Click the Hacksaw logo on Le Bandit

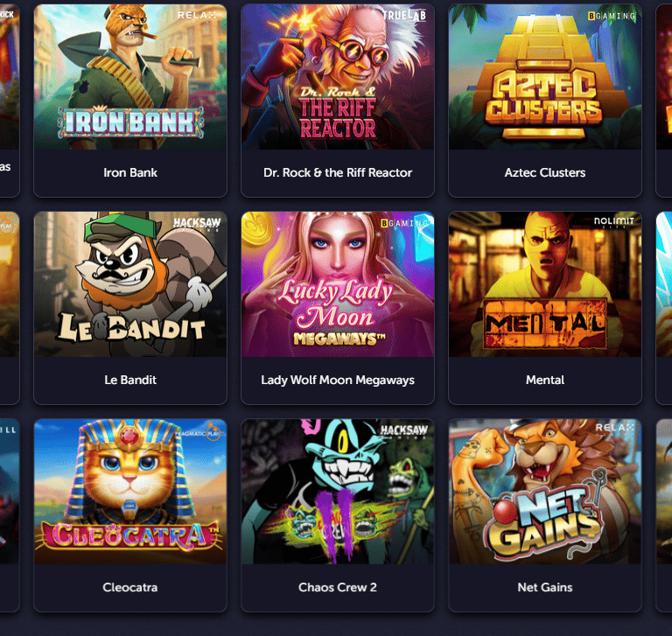(x=197, y=224)
